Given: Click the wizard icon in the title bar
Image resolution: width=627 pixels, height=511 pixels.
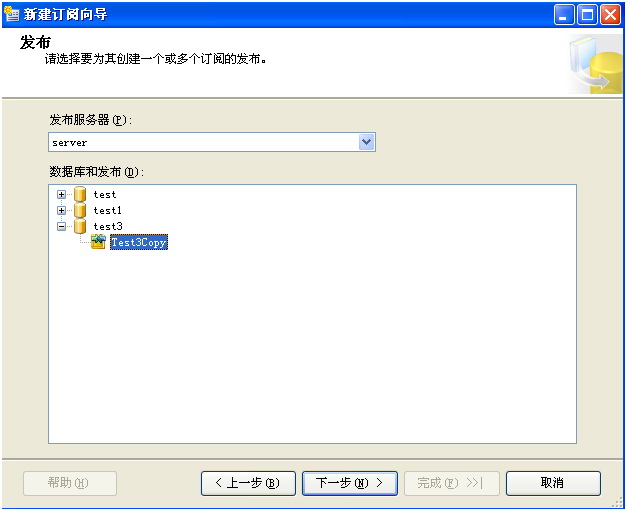Looking at the screenshot, I should (x=12, y=14).
